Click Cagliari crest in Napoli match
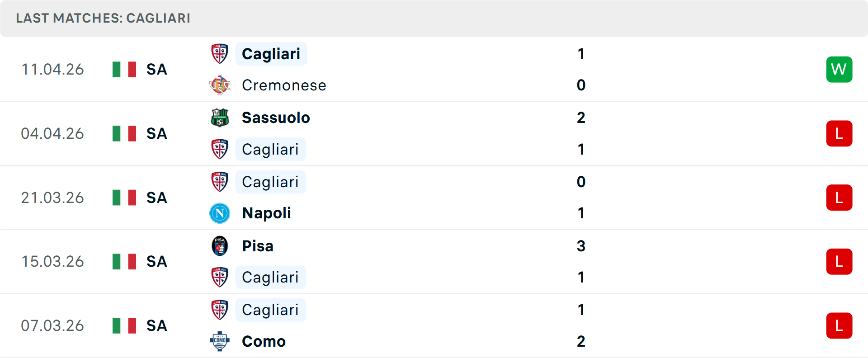The width and height of the screenshot is (868, 358). pyautogui.click(x=220, y=182)
